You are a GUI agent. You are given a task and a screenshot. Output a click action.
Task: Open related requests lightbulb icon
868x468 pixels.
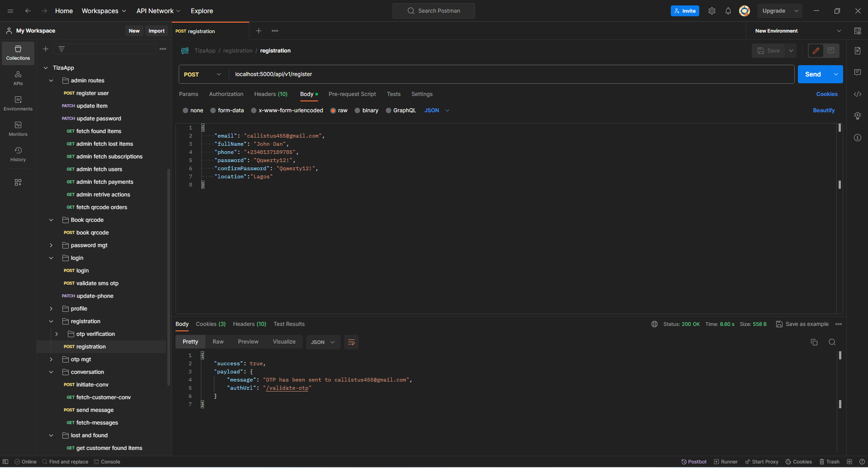[x=858, y=116]
